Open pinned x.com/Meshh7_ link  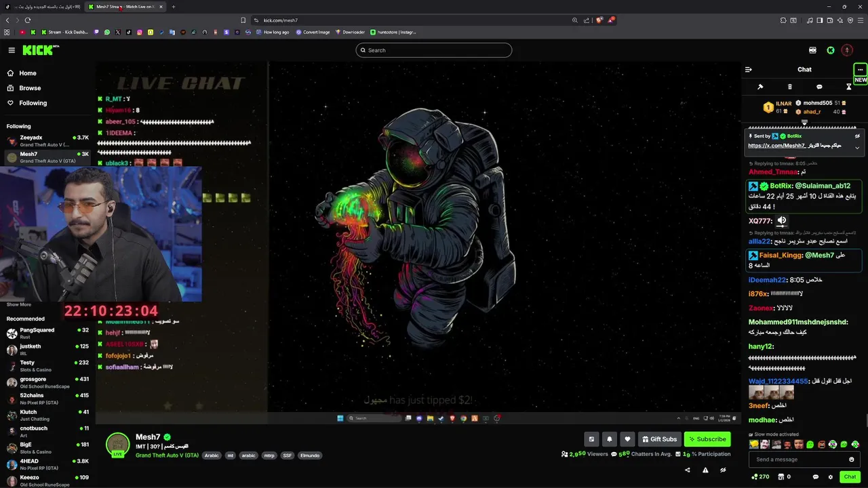pyautogui.click(x=776, y=146)
